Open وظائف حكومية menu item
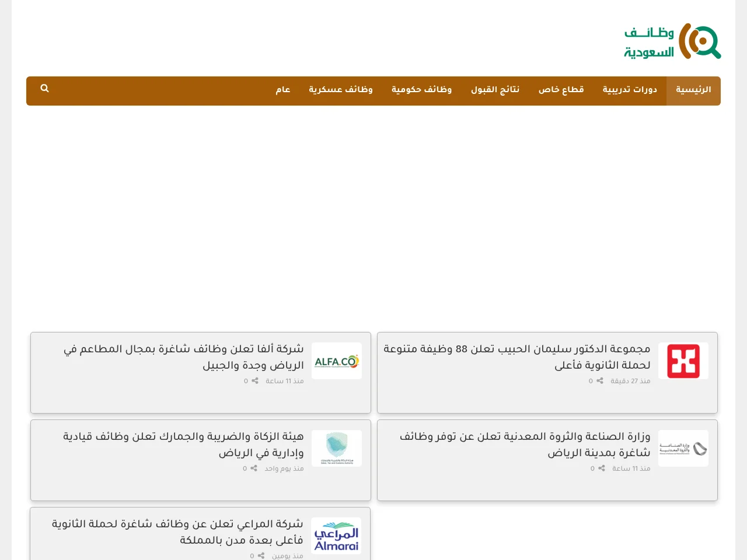Image resolution: width=747 pixels, height=560 pixels. pyautogui.click(x=422, y=90)
